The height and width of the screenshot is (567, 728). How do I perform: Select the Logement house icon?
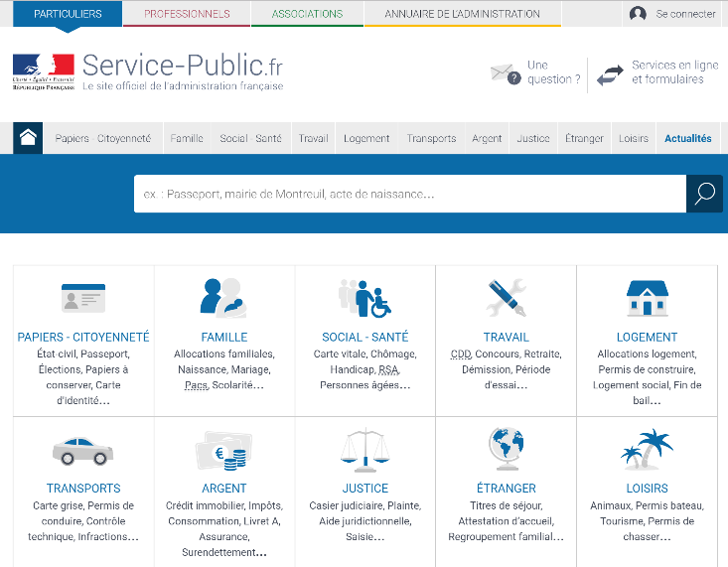pos(647,298)
